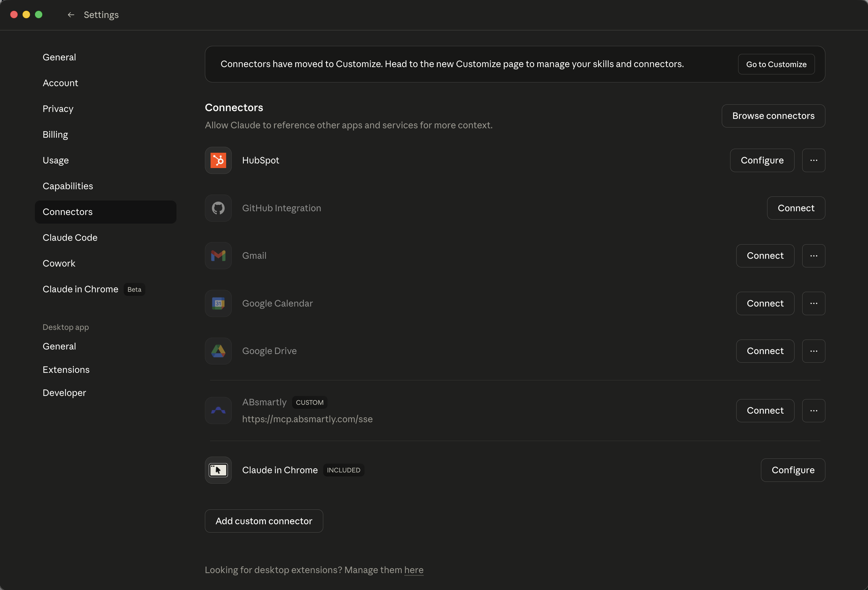Click the GitHub Integration label
This screenshot has width=868, height=590.
282,208
